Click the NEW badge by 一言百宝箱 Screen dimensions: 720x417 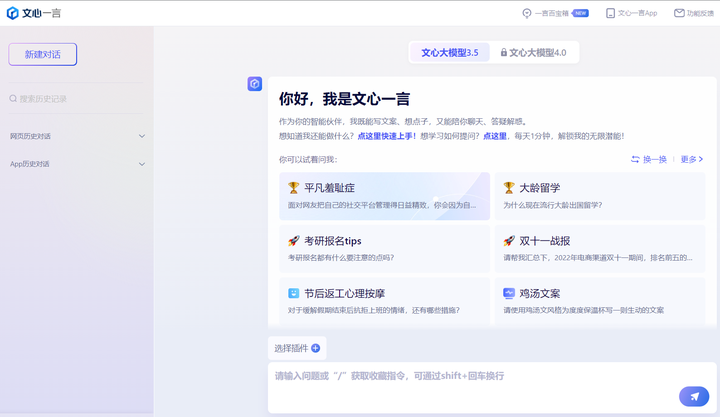580,13
